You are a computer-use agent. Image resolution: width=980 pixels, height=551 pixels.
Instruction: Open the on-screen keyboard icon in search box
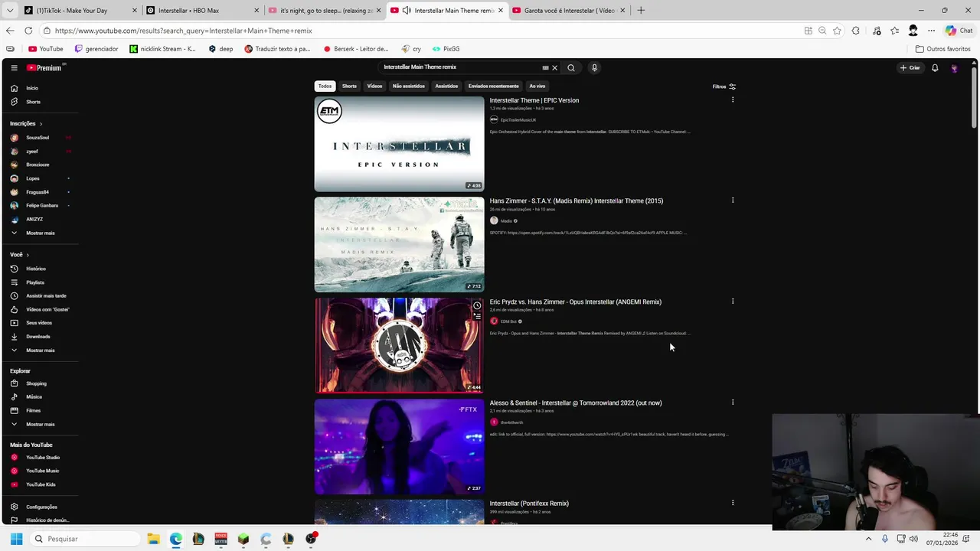pos(545,67)
